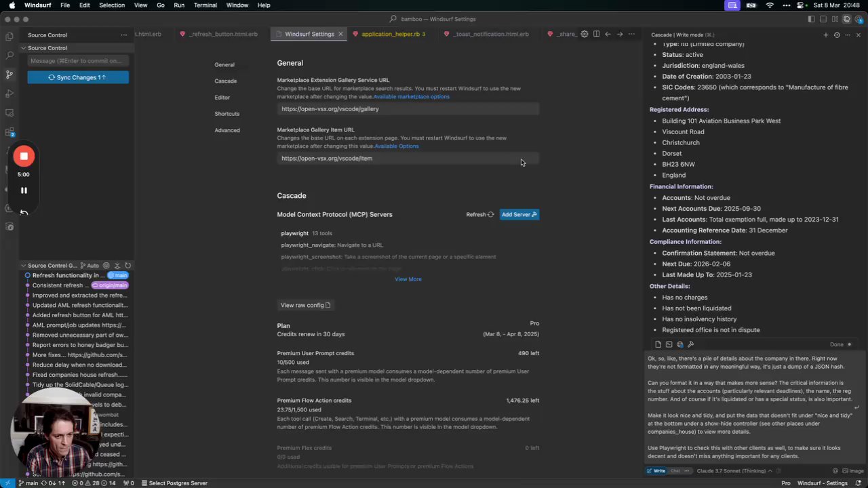The image size is (868, 488).
Task: Toggle the bottom panel layout icon
Action: pyautogui.click(x=823, y=19)
